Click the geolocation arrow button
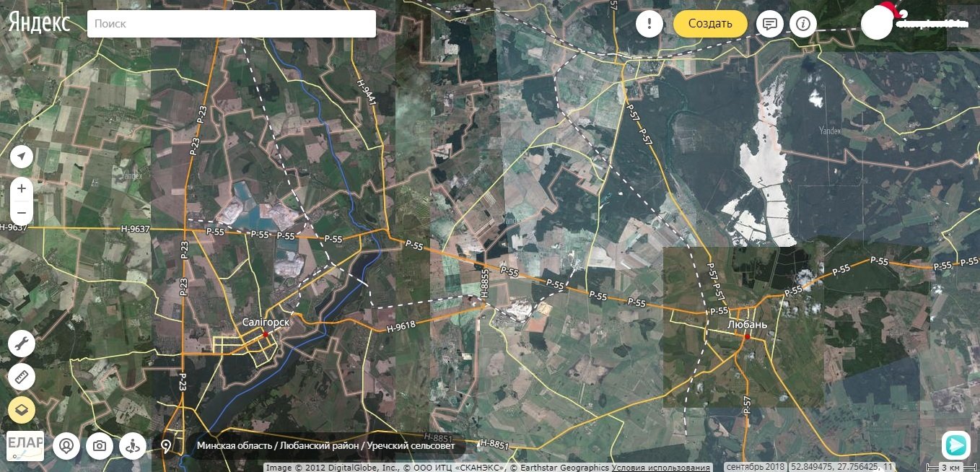 (22, 157)
